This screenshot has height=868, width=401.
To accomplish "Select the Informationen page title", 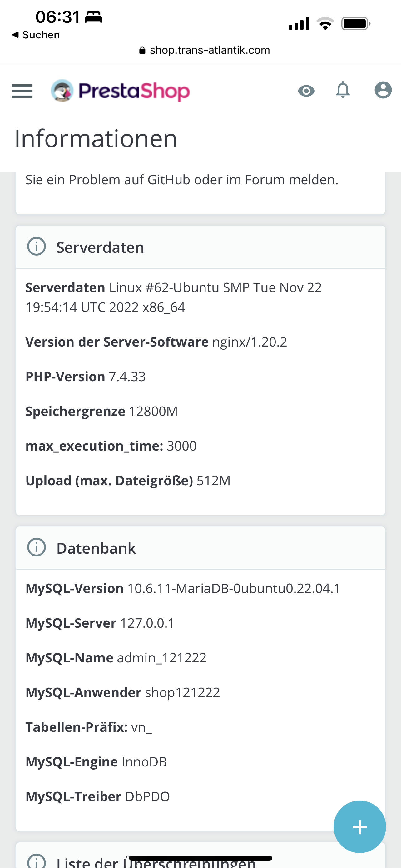I will 95,139.
